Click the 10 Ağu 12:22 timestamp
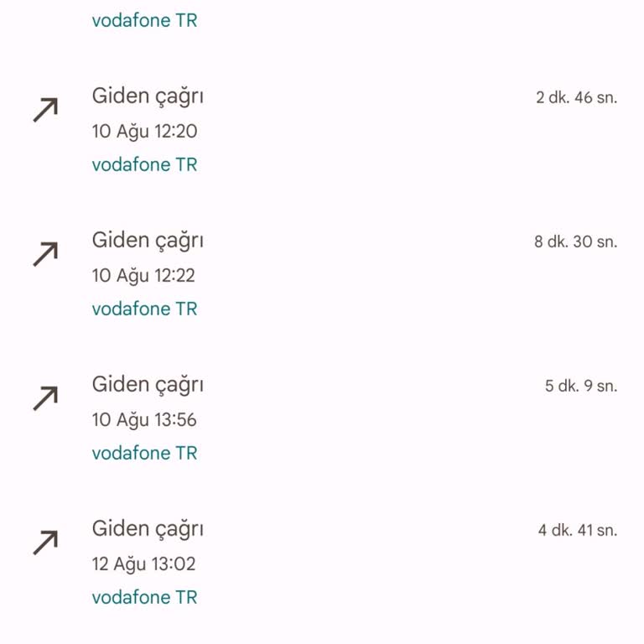This screenshot has width=644, height=644. point(144,276)
